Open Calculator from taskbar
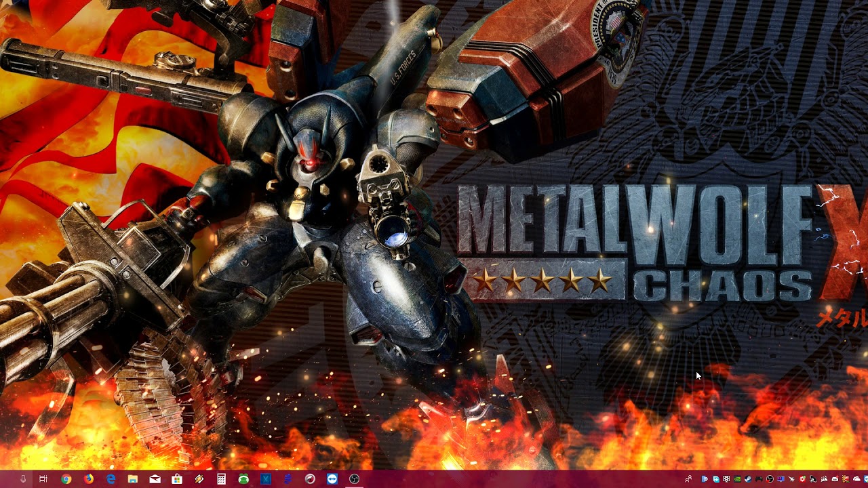The height and width of the screenshot is (488, 868). click(221, 479)
